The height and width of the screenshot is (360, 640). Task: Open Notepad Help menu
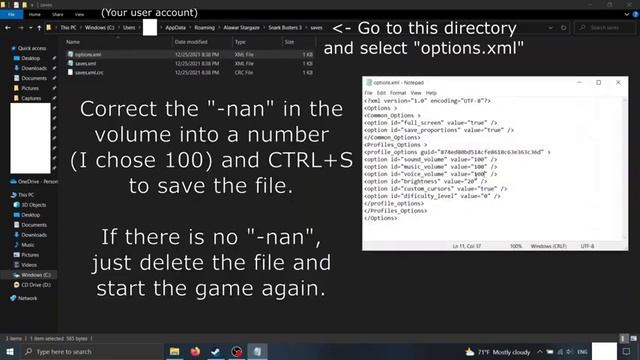tap(431, 93)
